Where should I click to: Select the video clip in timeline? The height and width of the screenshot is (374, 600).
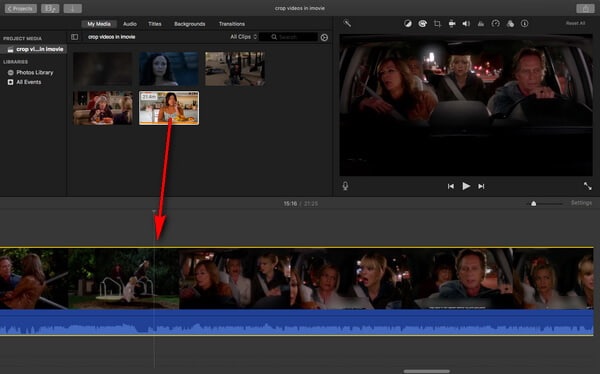[297, 278]
